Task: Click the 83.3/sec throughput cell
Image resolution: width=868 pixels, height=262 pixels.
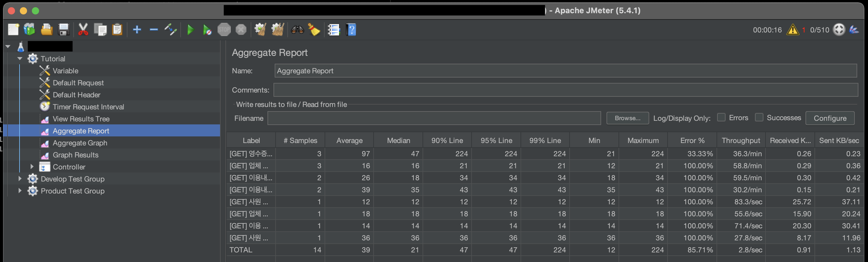Action: pyautogui.click(x=741, y=202)
